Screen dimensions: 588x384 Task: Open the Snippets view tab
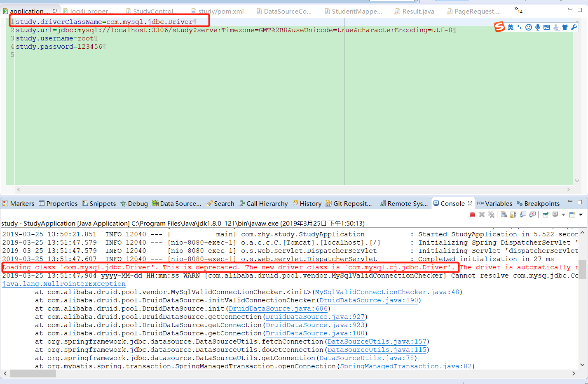coord(99,203)
